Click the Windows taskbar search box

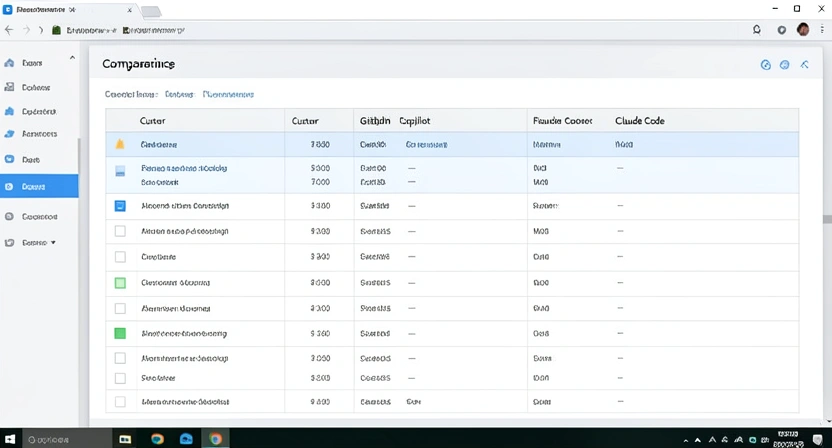coord(66,440)
